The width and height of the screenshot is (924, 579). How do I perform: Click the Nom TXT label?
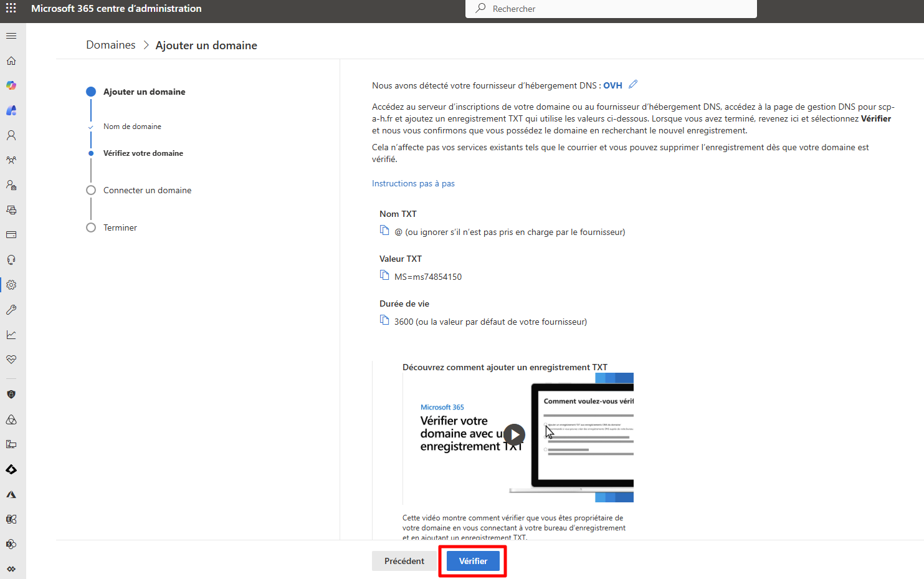[x=398, y=214]
